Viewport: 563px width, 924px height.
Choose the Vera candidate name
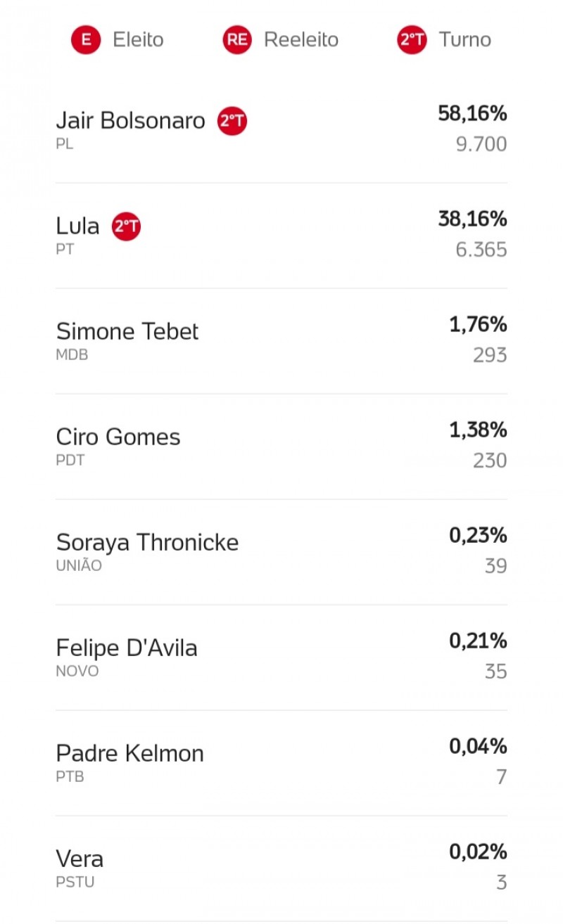(80, 859)
